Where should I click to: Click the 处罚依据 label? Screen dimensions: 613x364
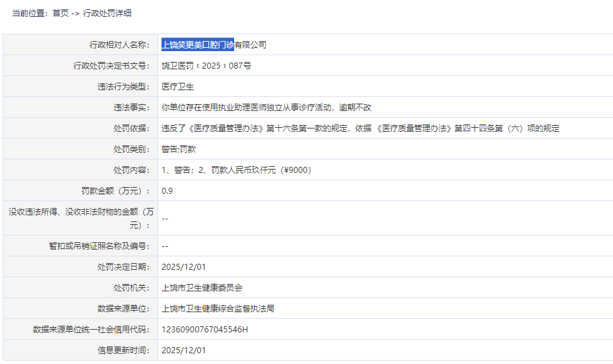point(132,129)
